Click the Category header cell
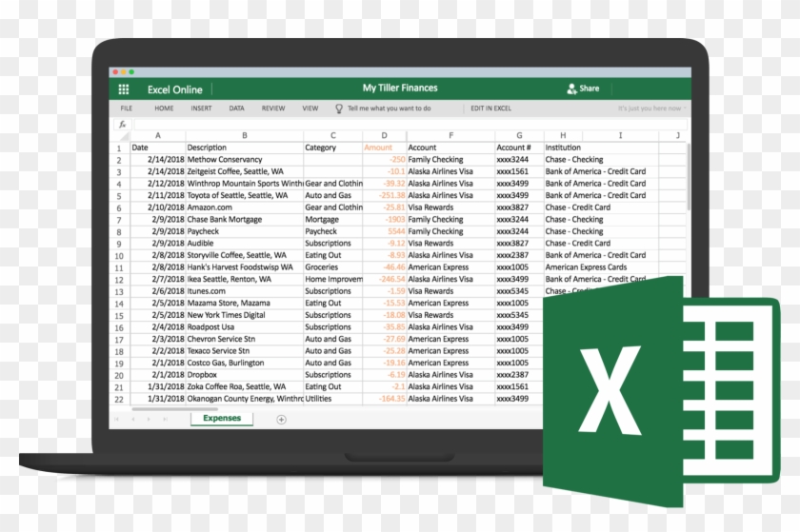Screen dimensions: 800x532 click(x=332, y=148)
